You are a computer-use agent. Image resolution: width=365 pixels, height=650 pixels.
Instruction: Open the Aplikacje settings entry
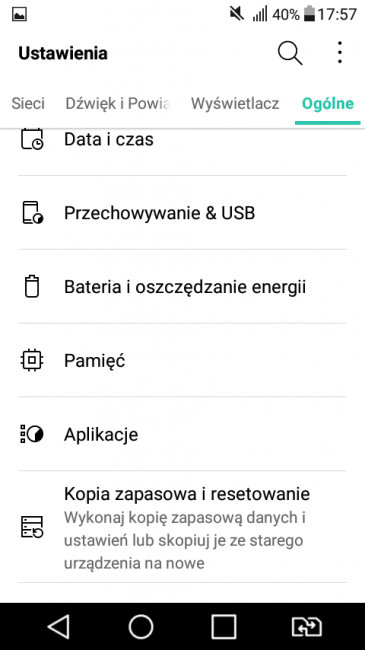pyautogui.click(x=182, y=434)
